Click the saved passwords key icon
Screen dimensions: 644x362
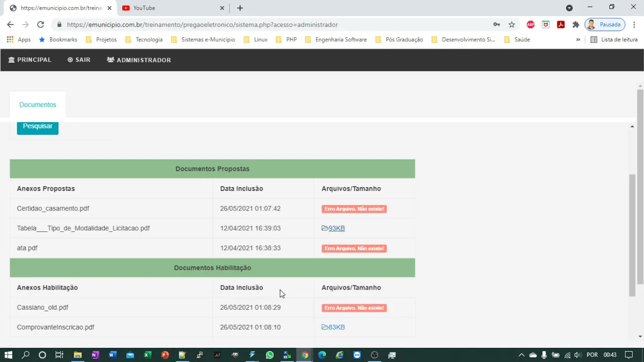497,25
